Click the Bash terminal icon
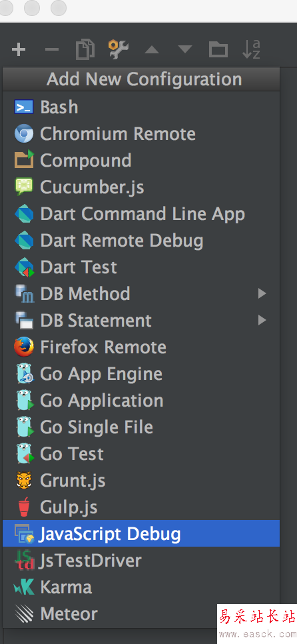The width and height of the screenshot is (297, 644). [24, 107]
